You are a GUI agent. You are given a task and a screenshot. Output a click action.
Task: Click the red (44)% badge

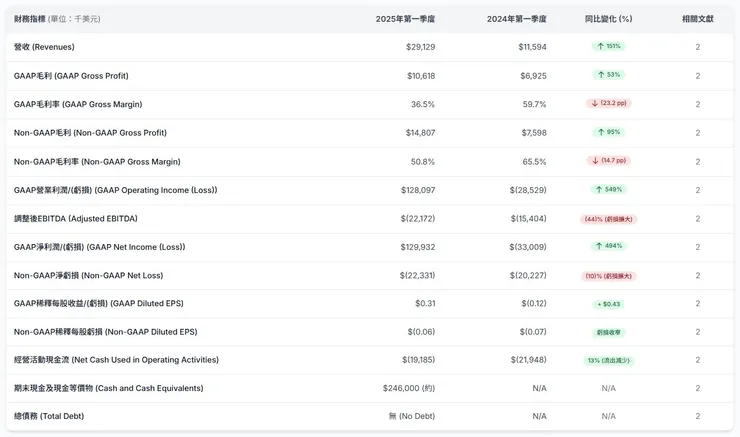pos(608,219)
